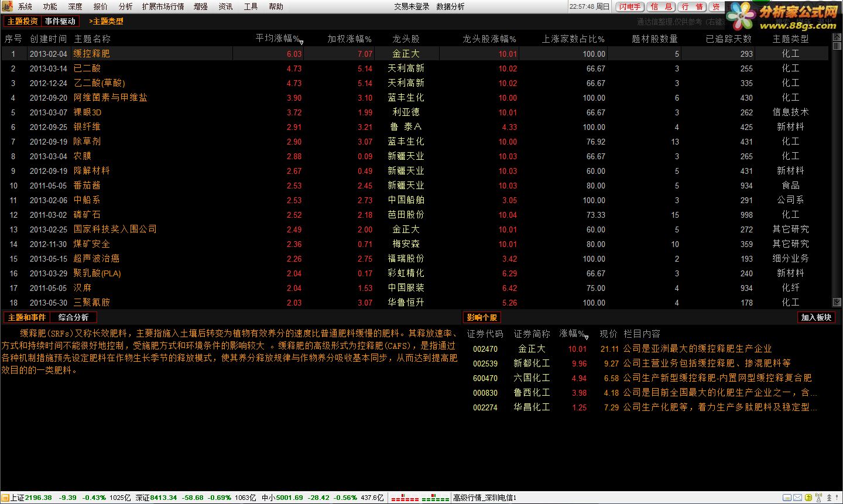Open the 系统 menu
The height and width of the screenshot is (504, 843).
pos(25,6)
